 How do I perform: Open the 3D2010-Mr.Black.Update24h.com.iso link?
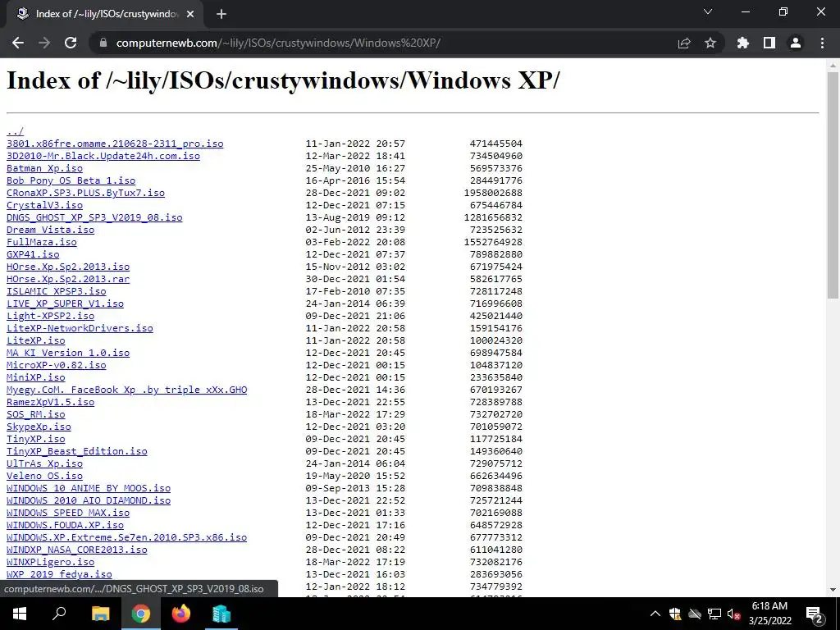point(103,156)
